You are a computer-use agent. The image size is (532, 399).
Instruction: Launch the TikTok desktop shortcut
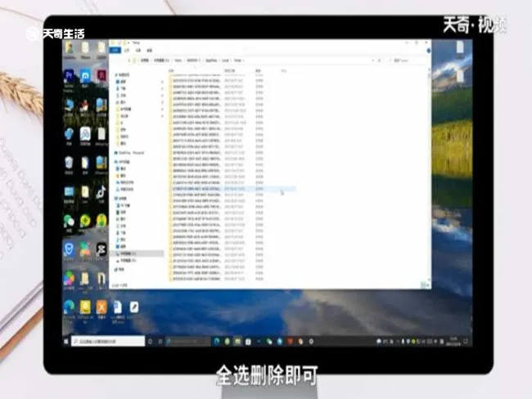tap(101, 193)
